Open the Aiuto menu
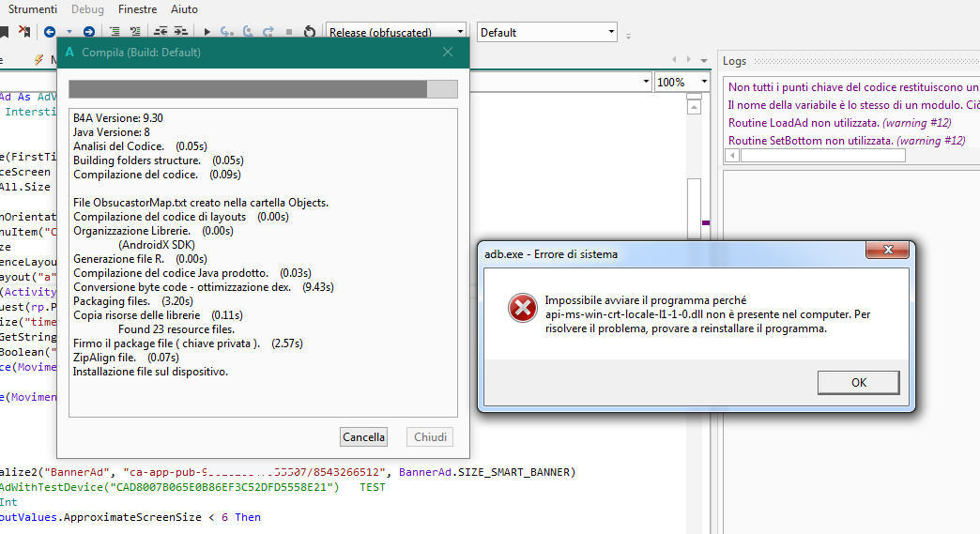This screenshot has width=980, height=534. click(x=184, y=9)
